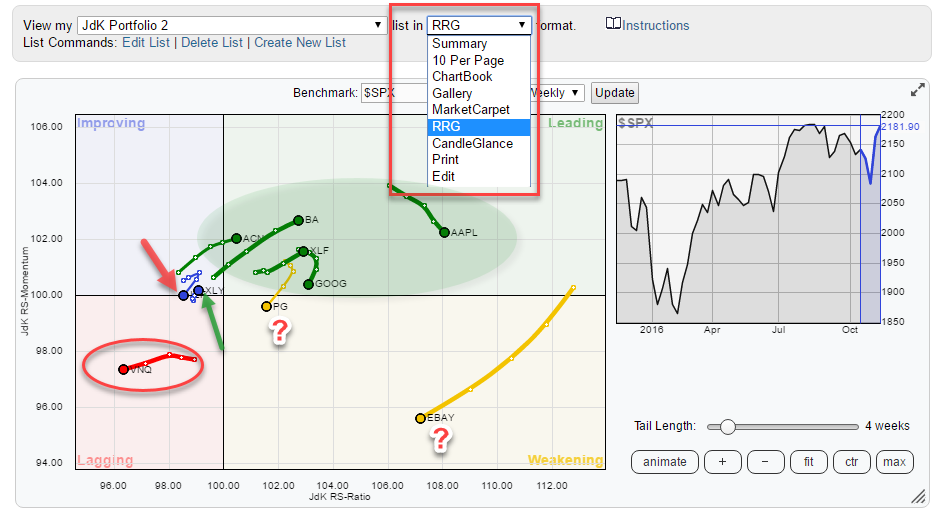The width and height of the screenshot is (940, 511).
Task: Click the plus zoom-in button
Action: click(722, 462)
